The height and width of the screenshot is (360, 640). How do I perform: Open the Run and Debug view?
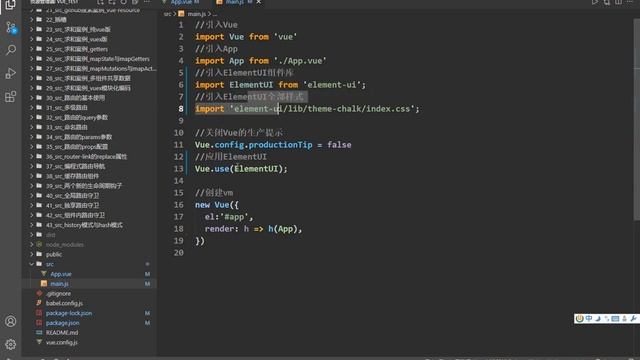coord(11,73)
